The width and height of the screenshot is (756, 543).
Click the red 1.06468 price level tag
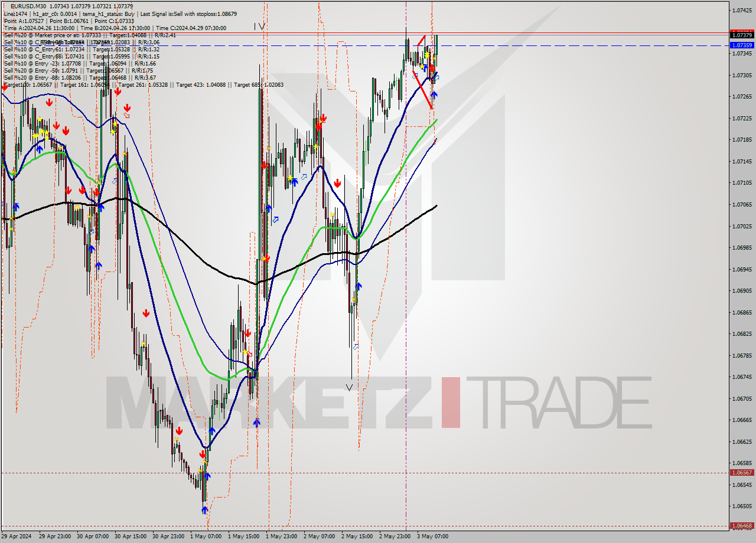(x=742, y=526)
